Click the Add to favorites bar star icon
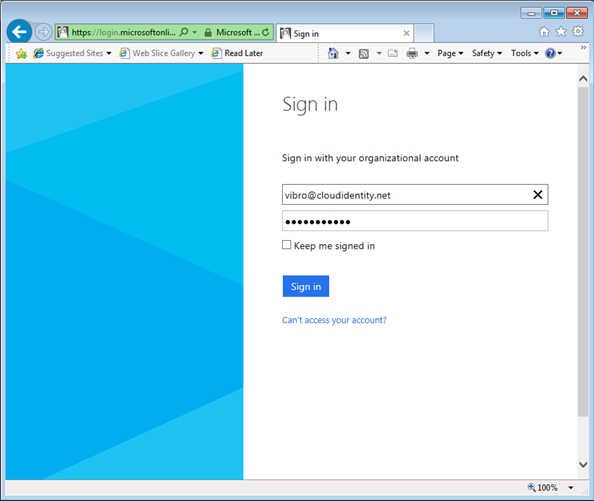The height and width of the screenshot is (501, 594). click(21, 54)
